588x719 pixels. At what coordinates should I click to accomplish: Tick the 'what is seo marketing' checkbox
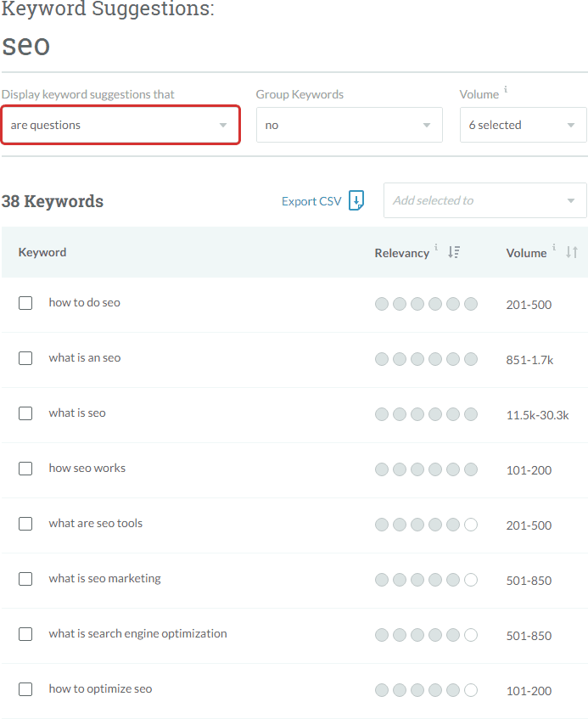(25, 579)
